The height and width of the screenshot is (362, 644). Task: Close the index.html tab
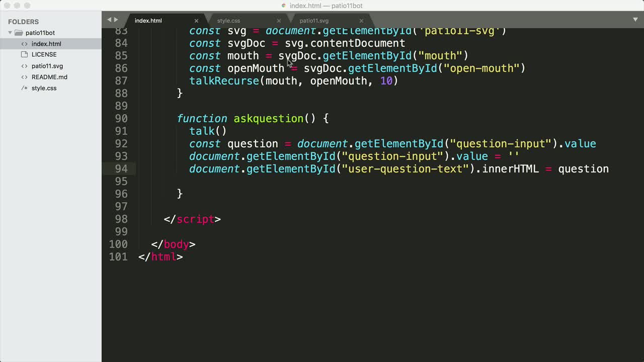point(196,21)
